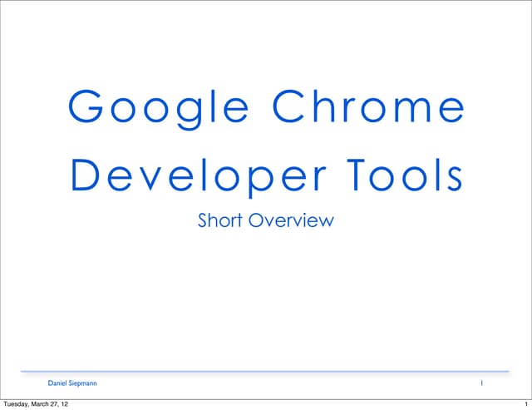Click the capital "S" in Short

(x=202, y=220)
